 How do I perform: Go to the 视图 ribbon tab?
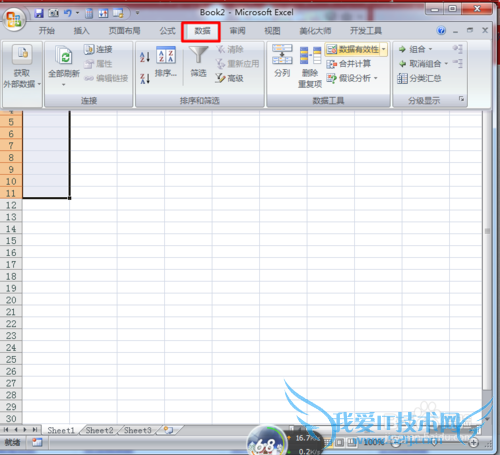pyautogui.click(x=272, y=31)
